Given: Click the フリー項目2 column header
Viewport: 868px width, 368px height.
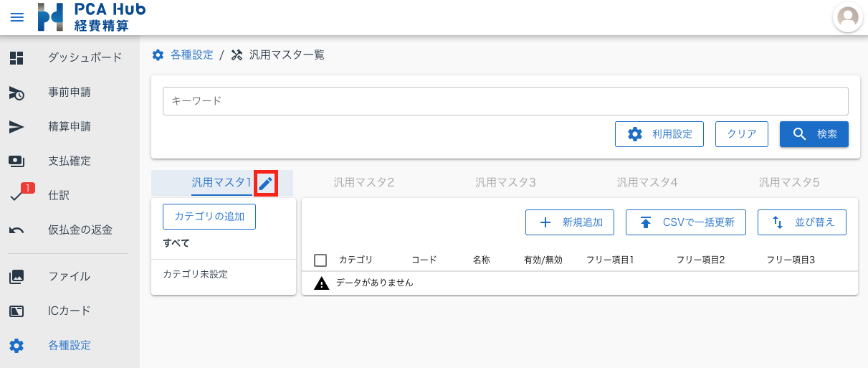Looking at the screenshot, I should click(701, 260).
